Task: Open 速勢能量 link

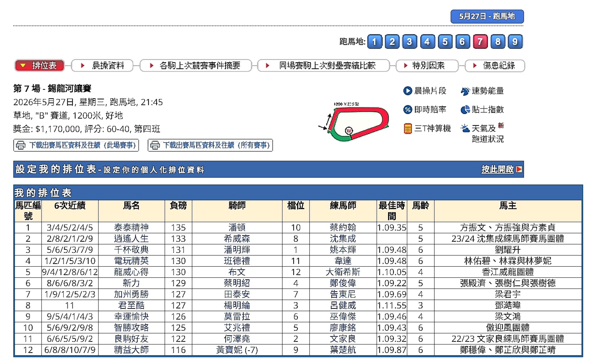Action: 488,91
